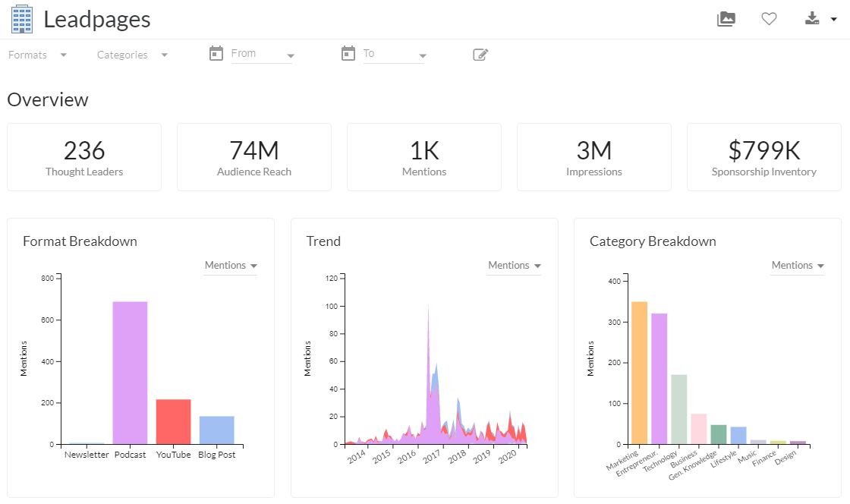Screen dimensions: 850x504
Task: Click the Category Breakdown chart title
Action: coord(653,241)
